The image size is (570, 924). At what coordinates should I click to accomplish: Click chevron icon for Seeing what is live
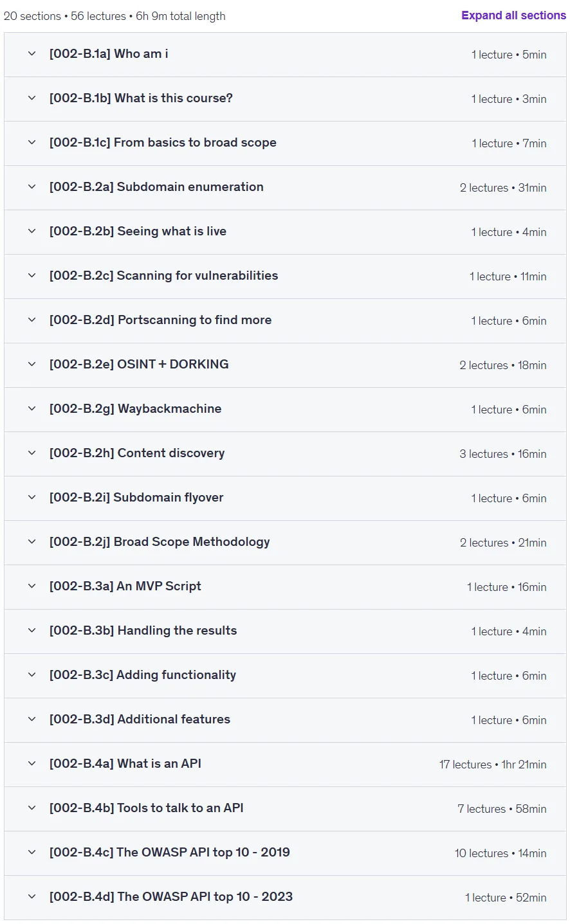coord(32,231)
